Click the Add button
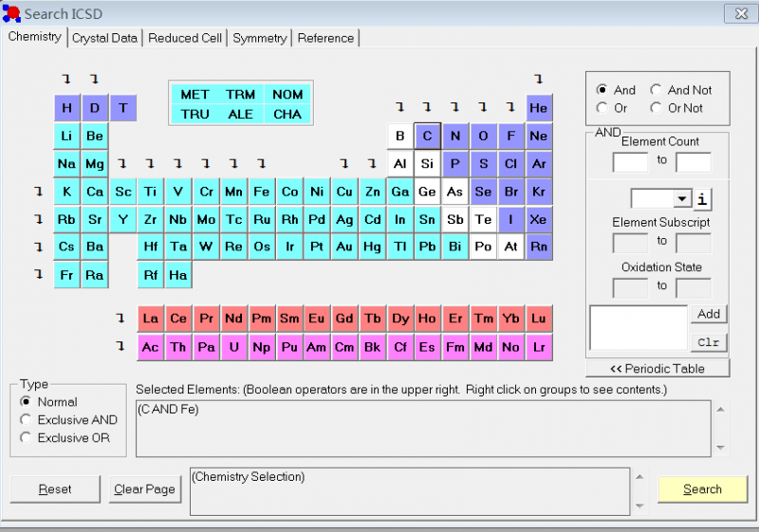The image size is (759, 532). pos(709,315)
